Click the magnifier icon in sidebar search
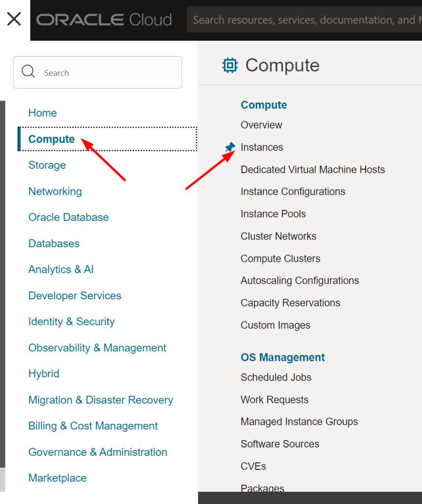The height and width of the screenshot is (504, 422). 29,71
